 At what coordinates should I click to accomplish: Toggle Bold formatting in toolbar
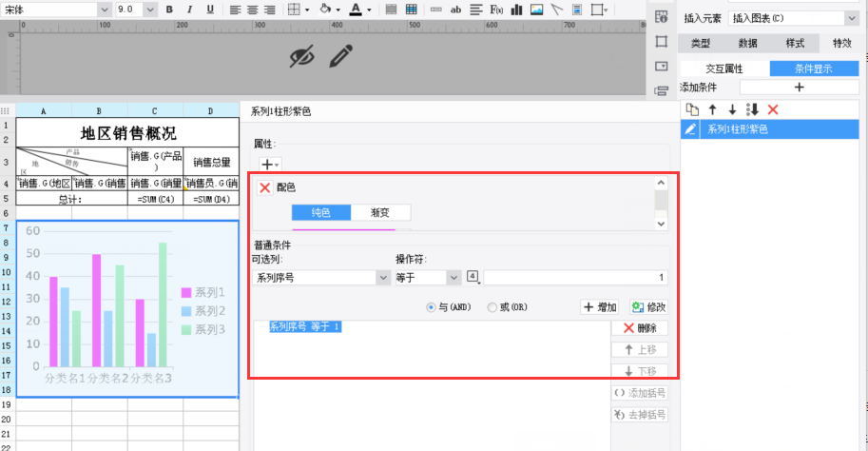[169, 10]
